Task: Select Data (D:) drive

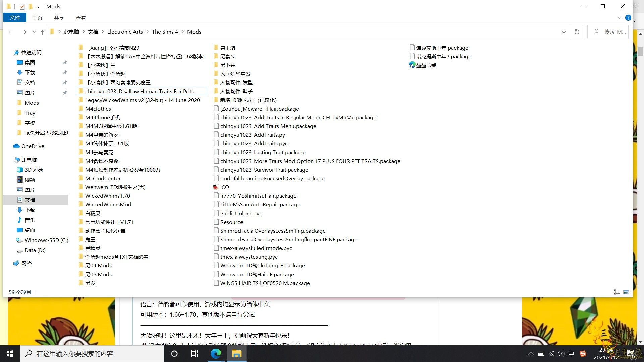Action: [35, 250]
